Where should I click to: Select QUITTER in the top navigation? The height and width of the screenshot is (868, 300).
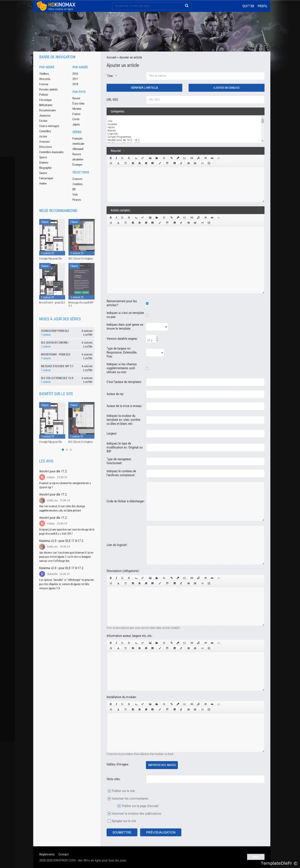(x=248, y=6)
